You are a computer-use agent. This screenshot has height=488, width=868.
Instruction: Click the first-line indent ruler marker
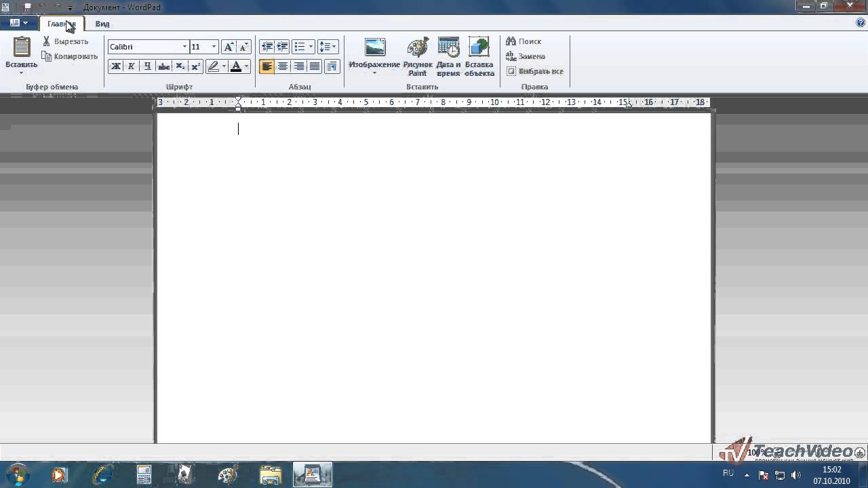click(238, 99)
